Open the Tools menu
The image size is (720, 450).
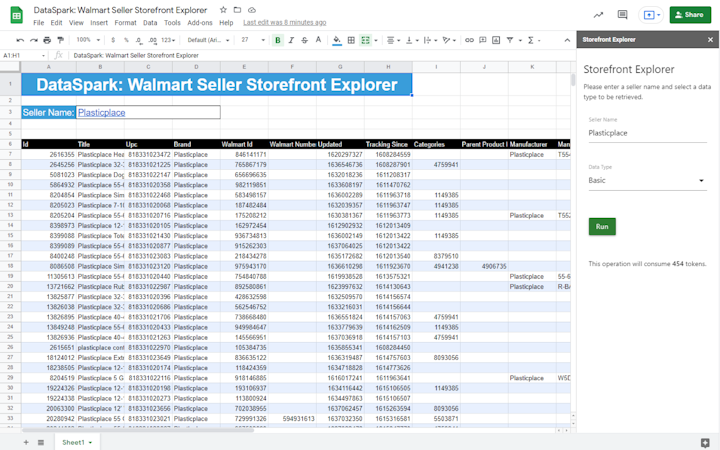pyautogui.click(x=172, y=22)
